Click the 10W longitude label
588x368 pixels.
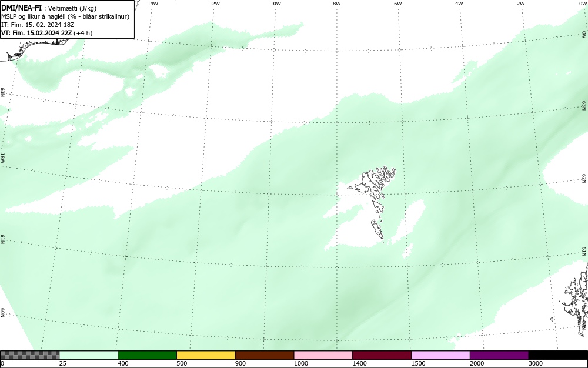coord(276,4)
